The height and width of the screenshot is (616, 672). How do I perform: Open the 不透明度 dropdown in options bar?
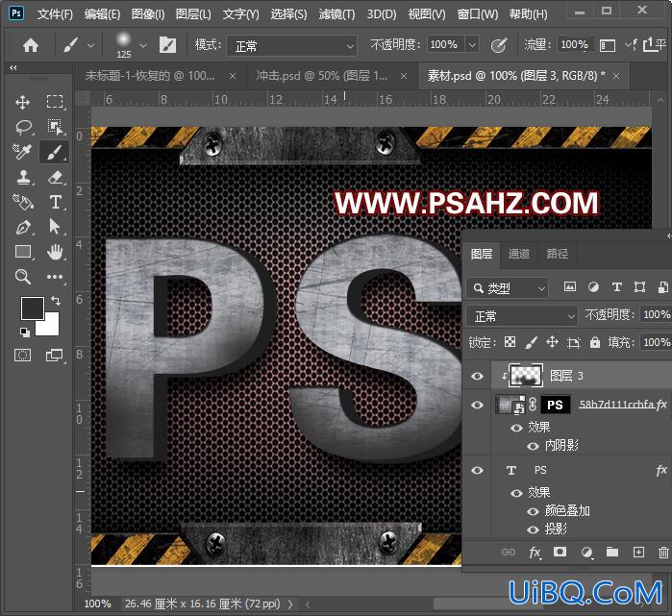pyautogui.click(x=472, y=44)
